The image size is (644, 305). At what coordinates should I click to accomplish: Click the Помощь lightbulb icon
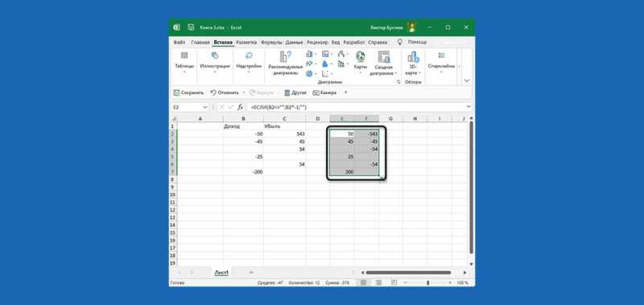pos(400,42)
